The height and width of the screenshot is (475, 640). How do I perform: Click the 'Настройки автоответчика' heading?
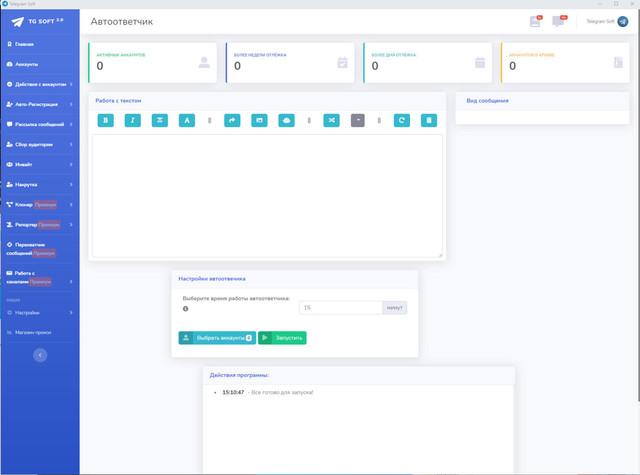coord(212,279)
